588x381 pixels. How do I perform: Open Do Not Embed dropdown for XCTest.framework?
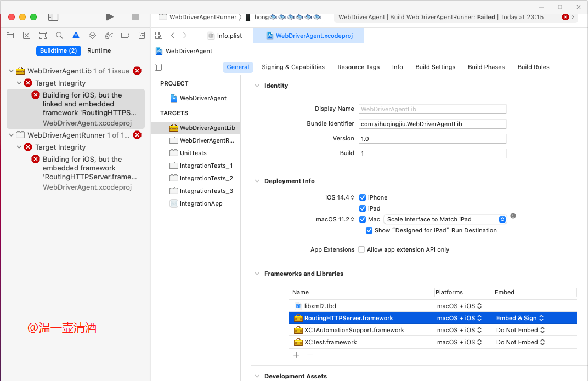click(x=521, y=342)
